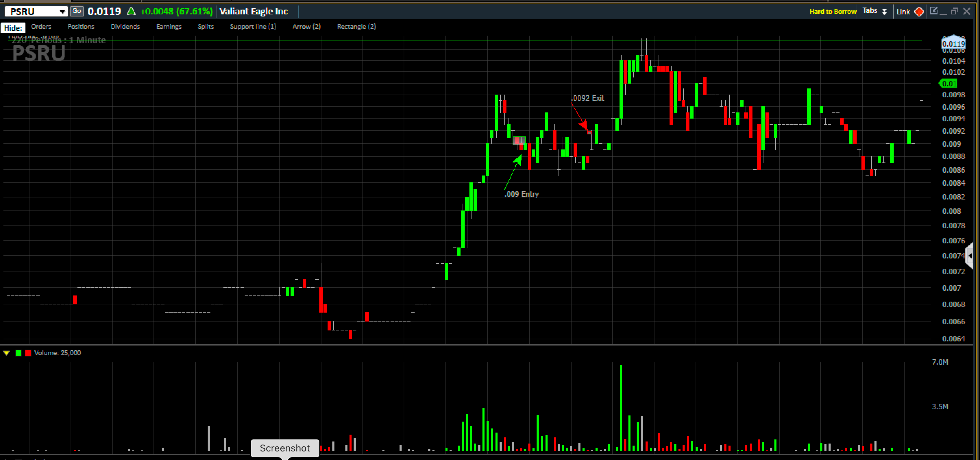
Task: Click the Hard to Borrow label
Action: coord(832,11)
